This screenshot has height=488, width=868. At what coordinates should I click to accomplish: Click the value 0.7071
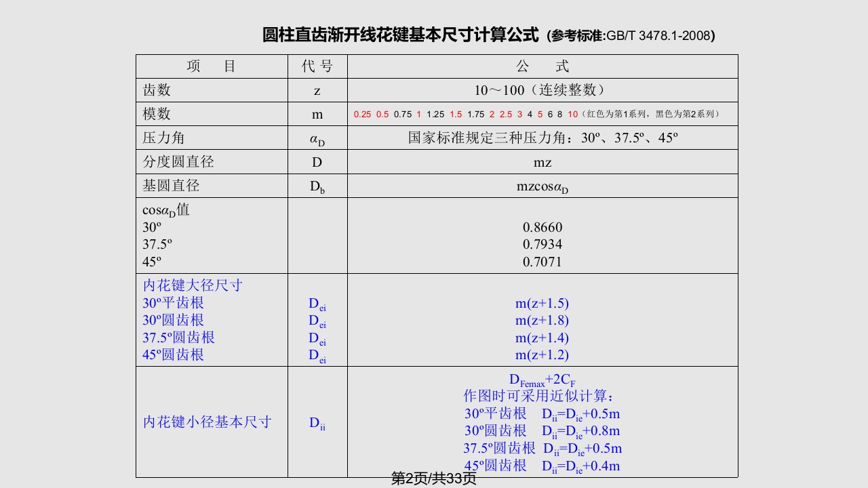542,262
